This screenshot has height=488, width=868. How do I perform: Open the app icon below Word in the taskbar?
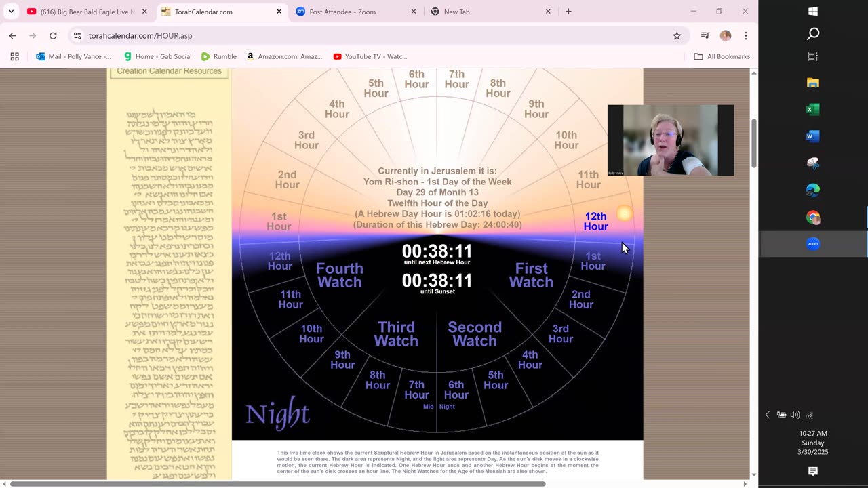pyautogui.click(x=813, y=163)
